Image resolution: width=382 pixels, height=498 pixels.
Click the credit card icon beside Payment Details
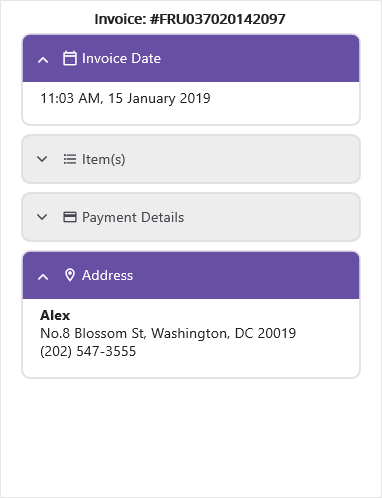70,217
